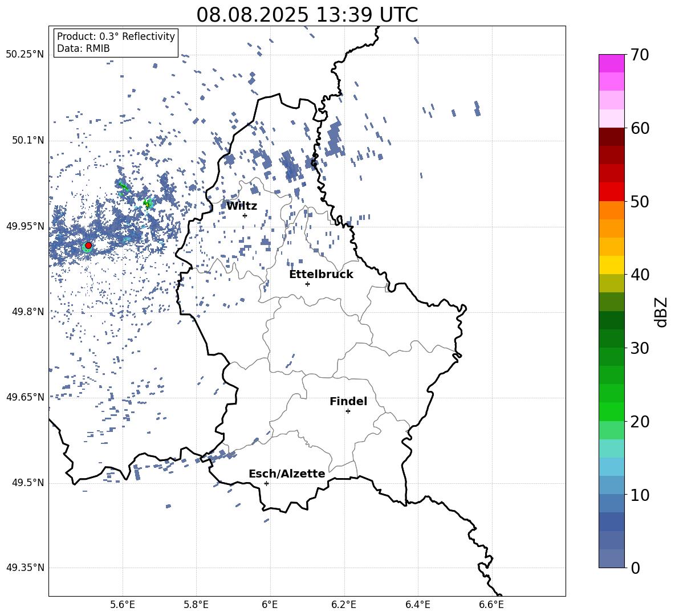Click the 49.8°N latitude label

(x=28, y=312)
